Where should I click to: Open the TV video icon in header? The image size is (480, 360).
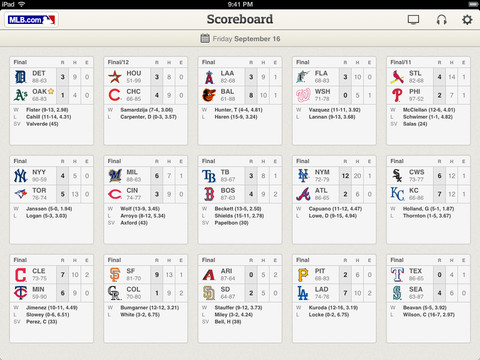[x=413, y=20]
